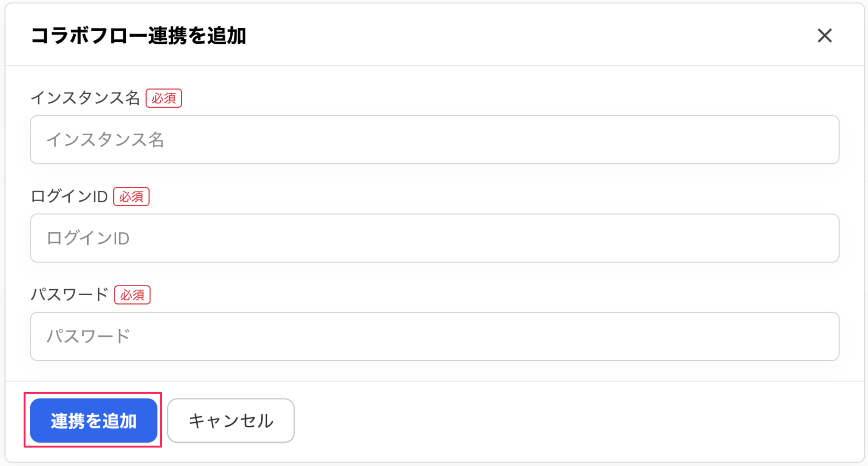Viewport: 868px width, 466px height.
Task: Click the インスタンス名 field label
Action: coord(85,98)
